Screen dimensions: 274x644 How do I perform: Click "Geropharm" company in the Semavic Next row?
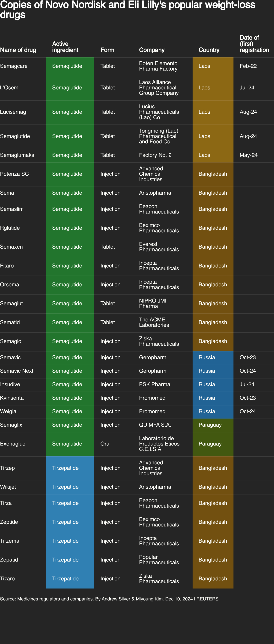point(153,371)
